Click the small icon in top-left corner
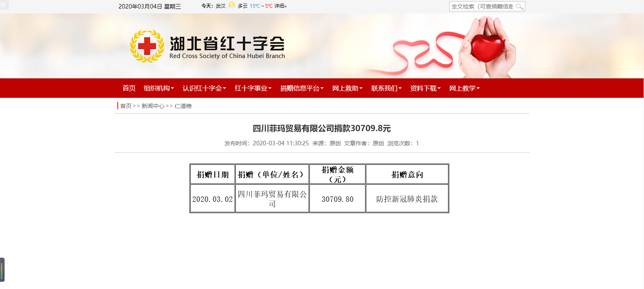This screenshot has height=289, width=644. pyautogui.click(x=4, y=5)
